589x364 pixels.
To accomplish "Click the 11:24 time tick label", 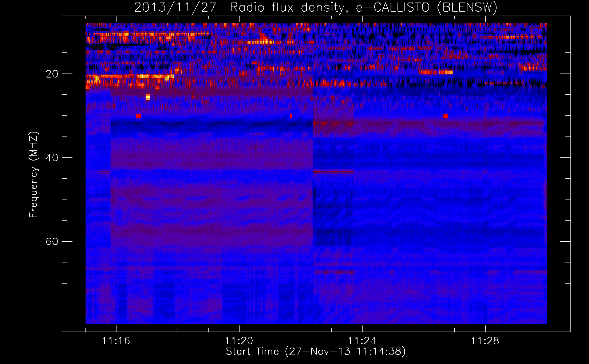I will pyautogui.click(x=362, y=341).
